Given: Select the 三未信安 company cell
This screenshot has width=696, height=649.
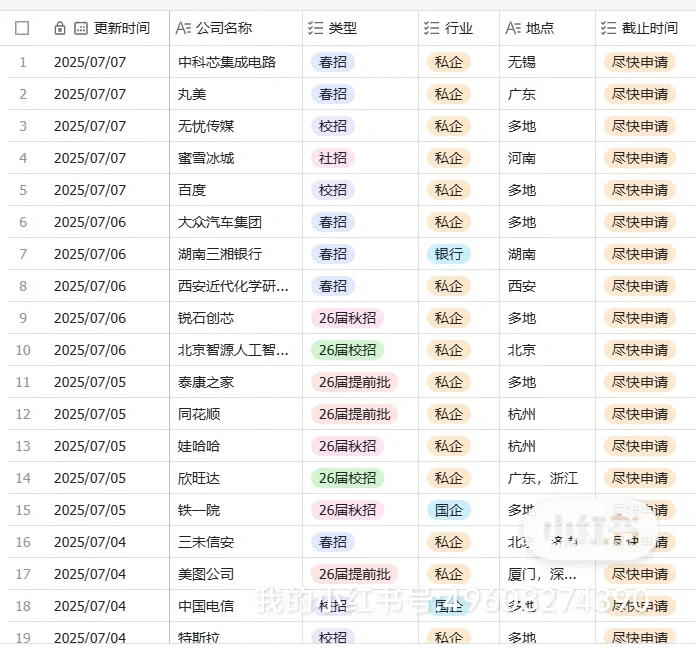Looking at the screenshot, I should (236, 541).
